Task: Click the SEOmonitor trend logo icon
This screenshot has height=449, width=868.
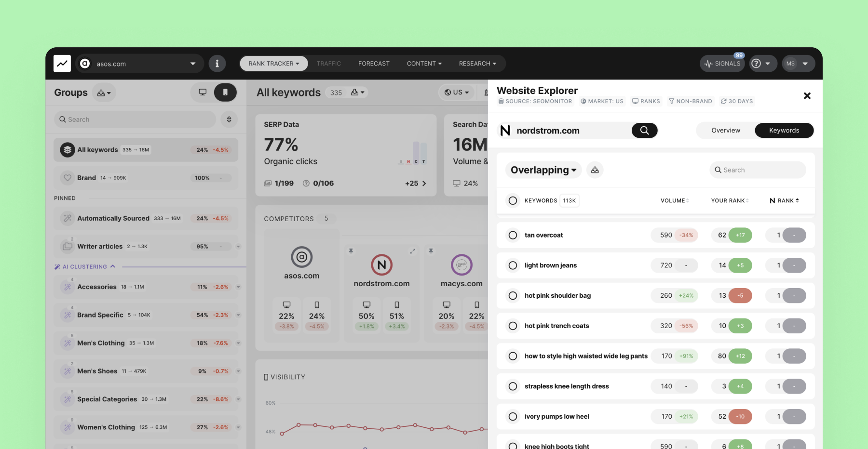Action: click(62, 63)
